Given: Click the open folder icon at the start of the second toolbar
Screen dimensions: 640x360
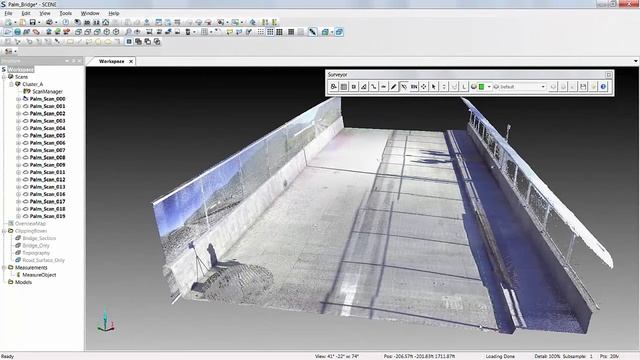Looking at the screenshot, I should [8, 32].
